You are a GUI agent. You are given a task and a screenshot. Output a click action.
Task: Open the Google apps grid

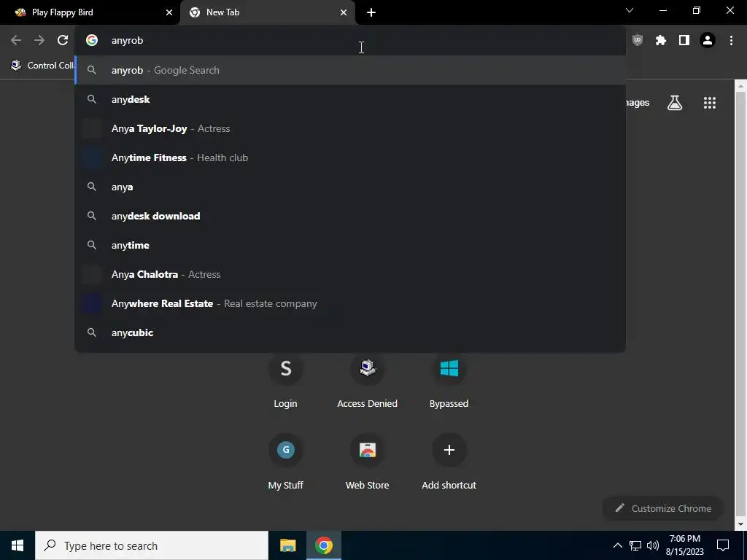(x=710, y=103)
